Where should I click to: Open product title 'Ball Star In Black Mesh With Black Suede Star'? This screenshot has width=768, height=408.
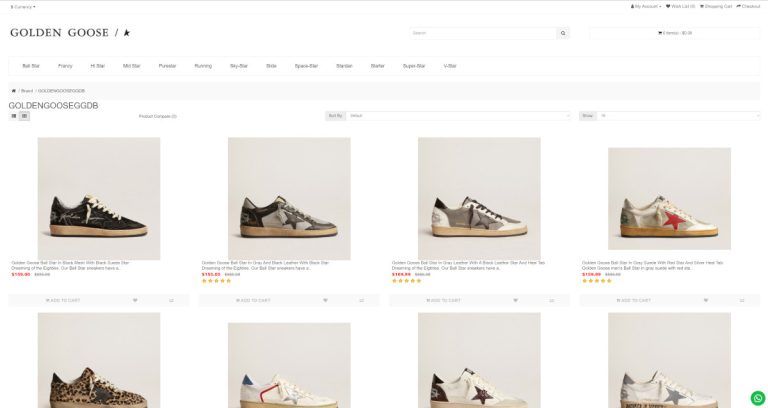70,263
